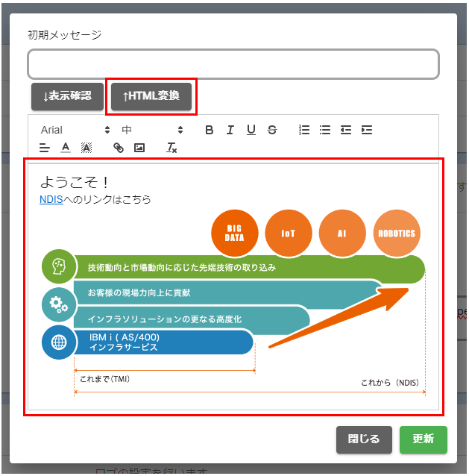The image size is (469, 476).
Task: Insert a bulleted list
Action: click(325, 130)
